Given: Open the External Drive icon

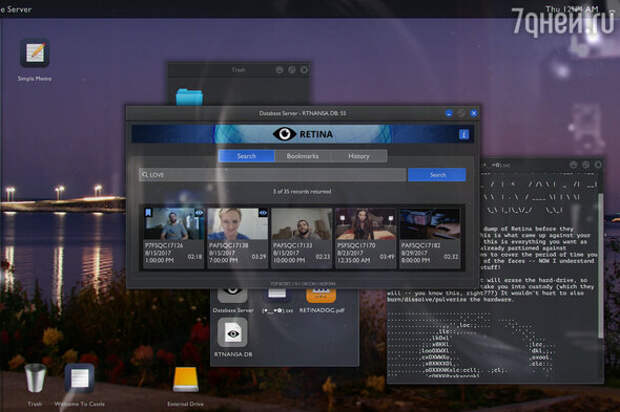Looking at the screenshot, I should click(x=184, y=379).
